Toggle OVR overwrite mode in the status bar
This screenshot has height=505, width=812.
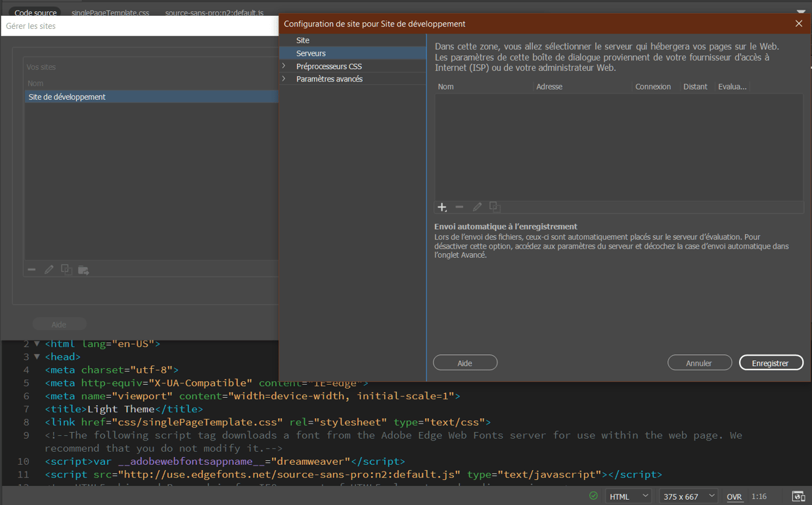[734, 496]
